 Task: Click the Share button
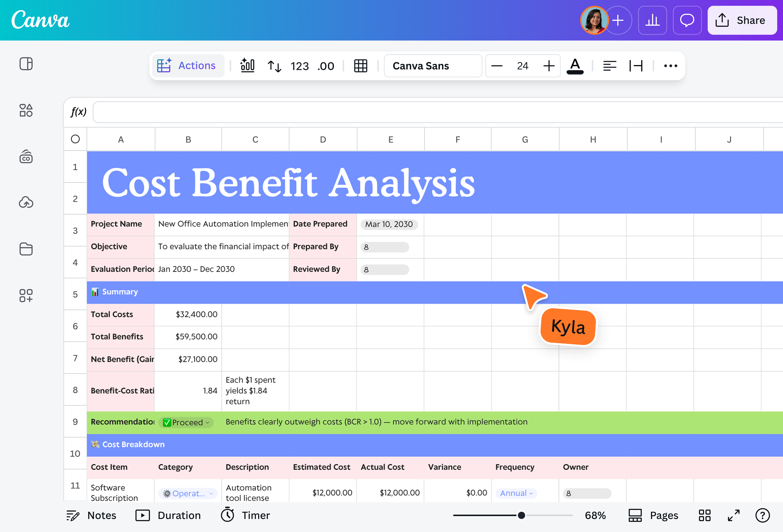(x=742, y=20)
